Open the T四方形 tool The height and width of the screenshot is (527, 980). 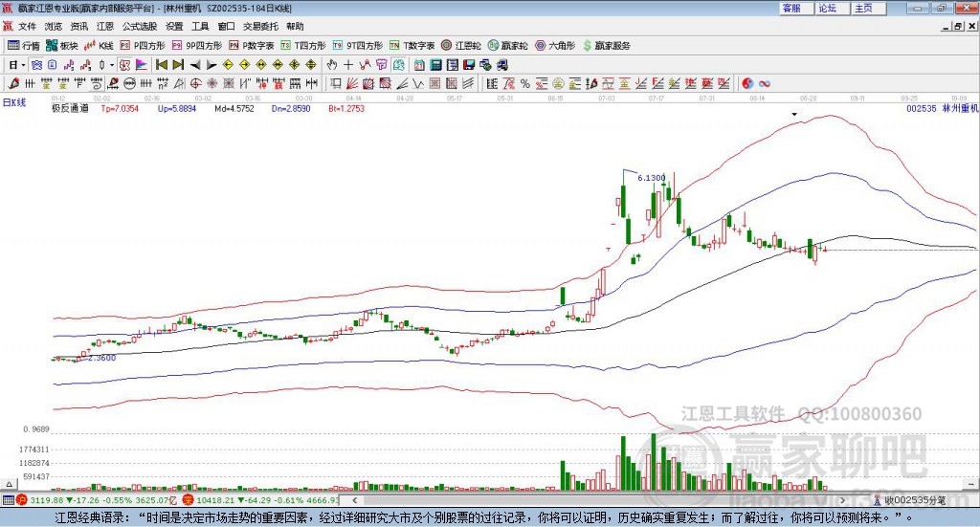(x=303, y=46)
